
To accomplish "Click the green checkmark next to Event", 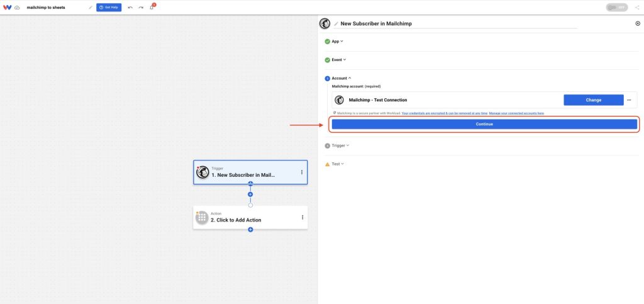I will [327, 60].
